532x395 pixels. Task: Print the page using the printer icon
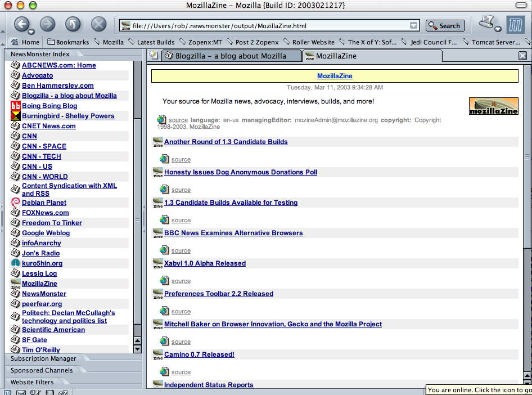[x=486, y=22]
